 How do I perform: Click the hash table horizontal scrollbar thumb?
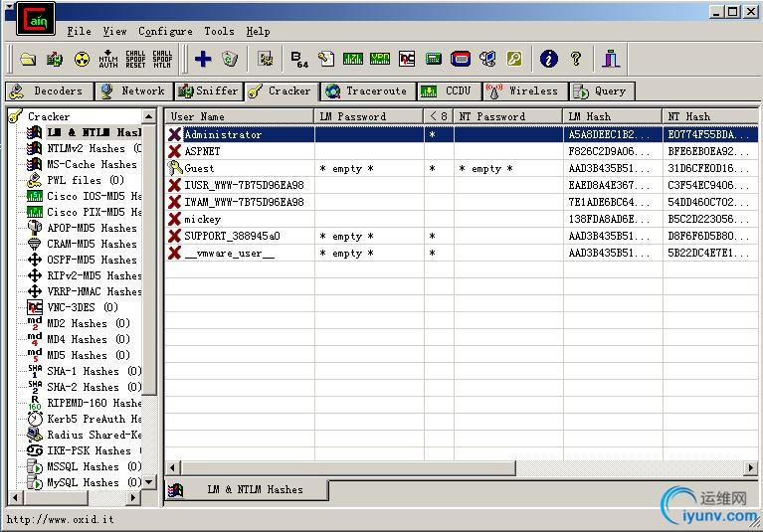[347, 467]
